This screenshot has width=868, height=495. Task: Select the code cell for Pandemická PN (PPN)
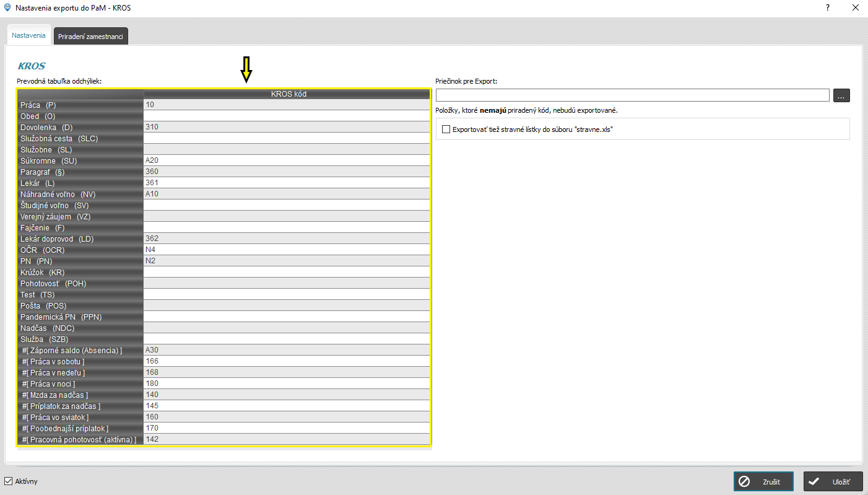287,317
